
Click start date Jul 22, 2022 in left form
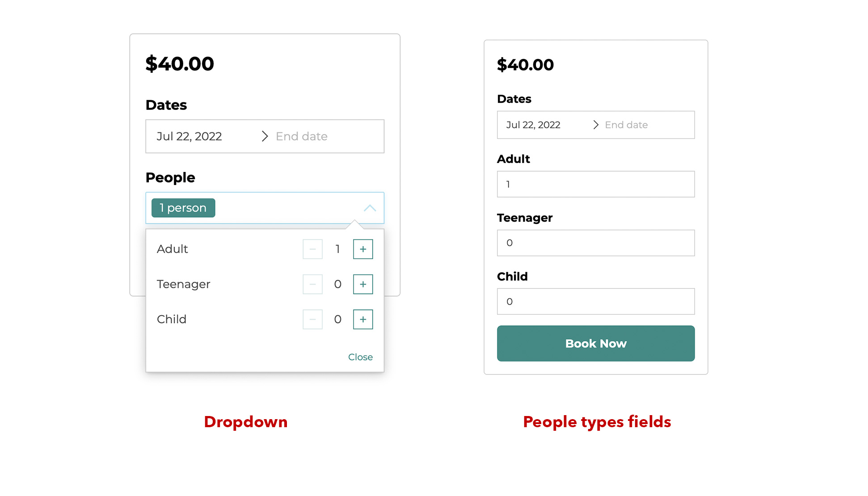[x=189, y=136]
